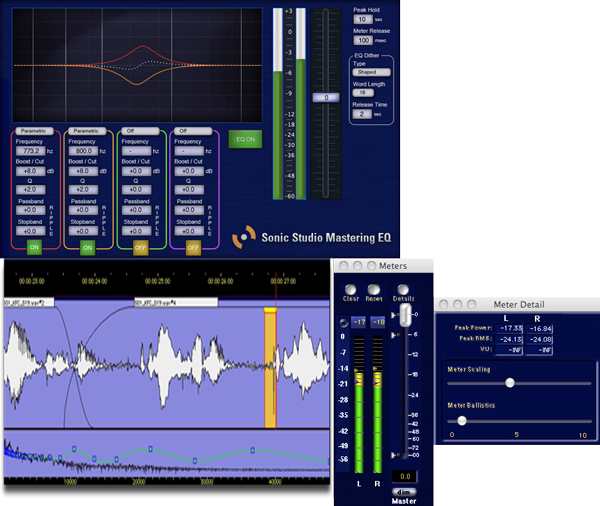Toggle green band OFF button
The width and height of the screenshot is (600, 506).
pyautogui.click(x=140, y=248)
